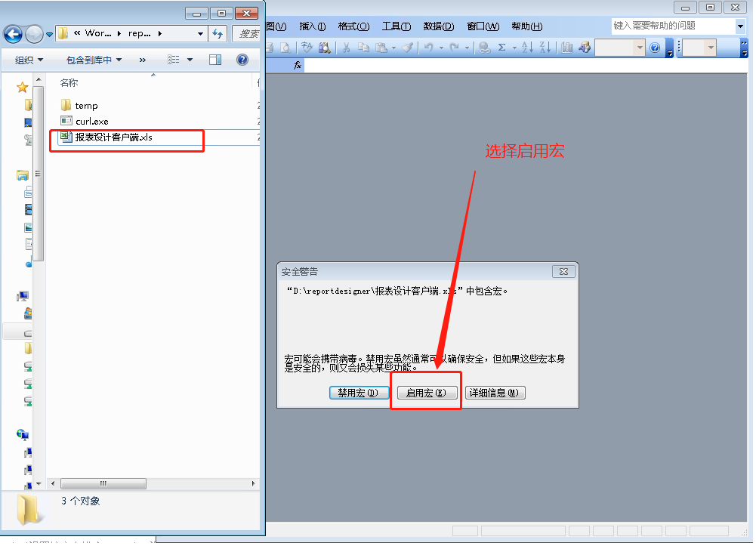
Task: Click the Libraries icon in navigation pane
Action: [22, 175]
